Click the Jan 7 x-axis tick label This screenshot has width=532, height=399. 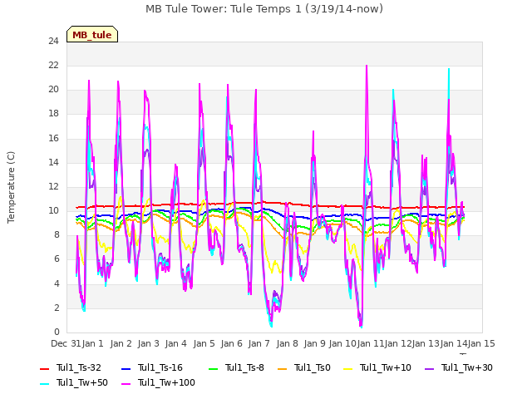tap(259, 343)
